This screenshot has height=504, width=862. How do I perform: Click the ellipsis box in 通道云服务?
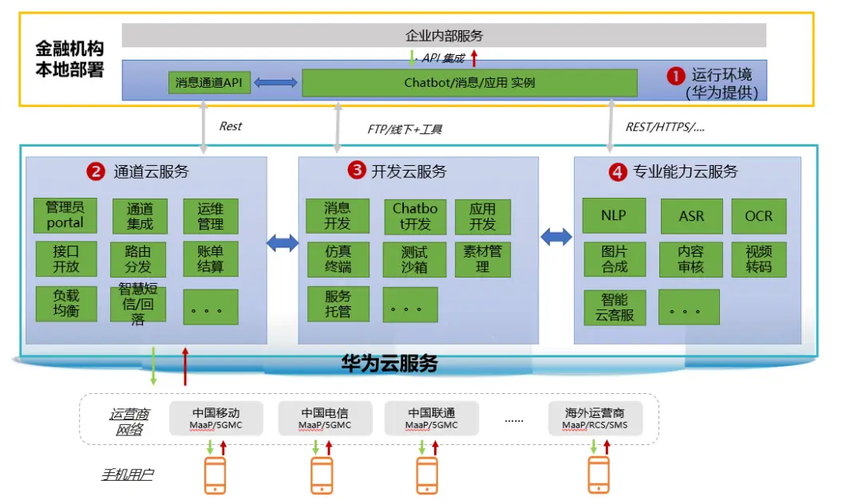pos(211,307)
